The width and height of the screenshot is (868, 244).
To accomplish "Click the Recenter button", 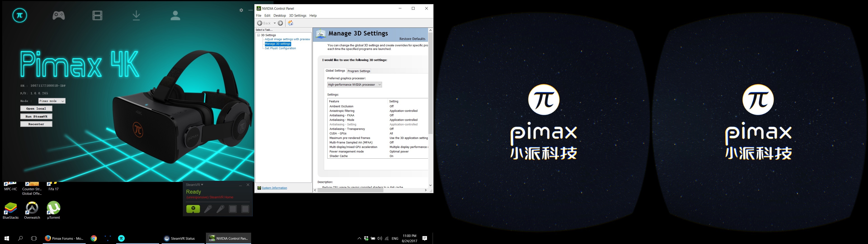I will 36,124.
